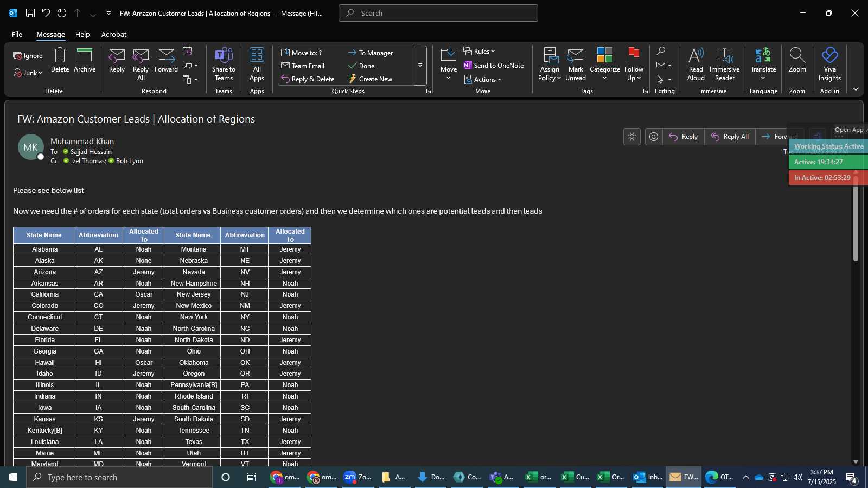Click the Reply icon in the ribbon
The height and width of the screenshot is (488, 868).
pyautogui.click(x=117, y=60)
